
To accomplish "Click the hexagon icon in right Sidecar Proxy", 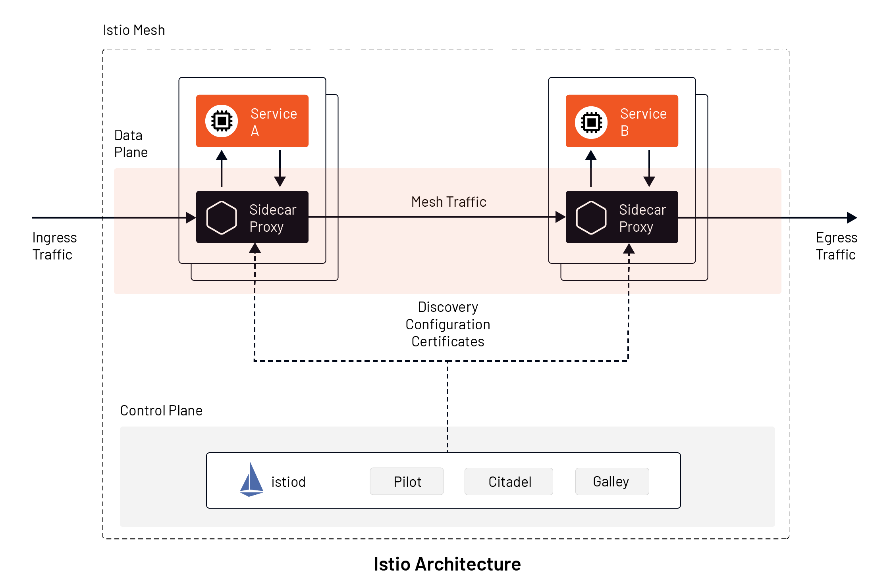I will 591,217.
